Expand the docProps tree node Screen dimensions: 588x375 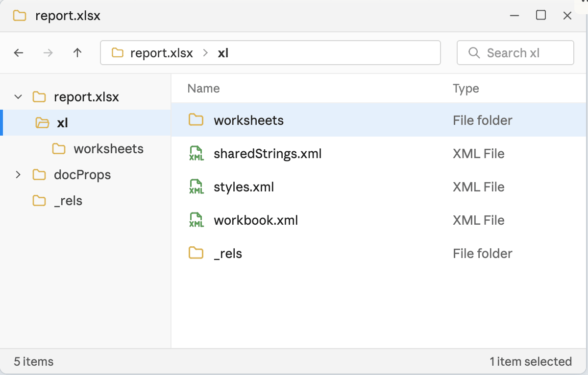pos(18,175)
